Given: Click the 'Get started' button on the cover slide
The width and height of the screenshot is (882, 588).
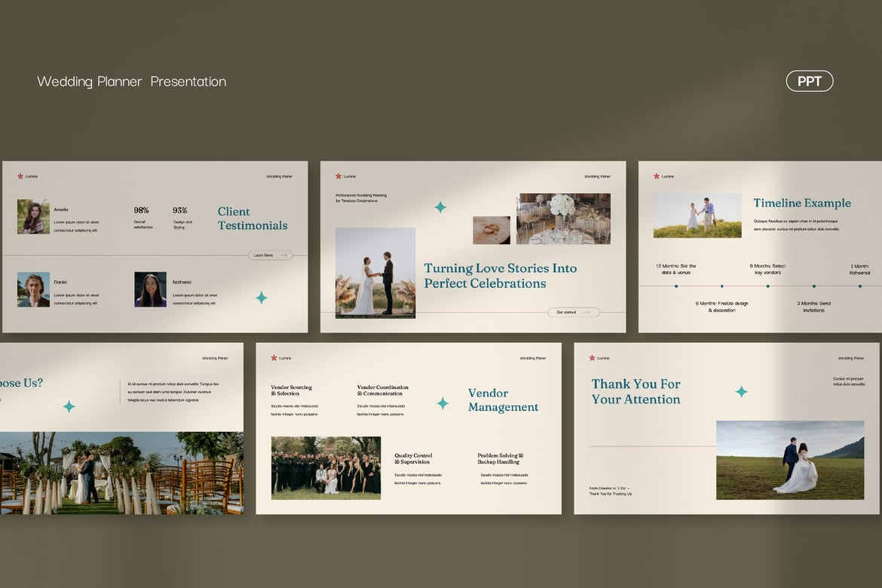Looking at the screenshot, I should click(x=573, y=312).
